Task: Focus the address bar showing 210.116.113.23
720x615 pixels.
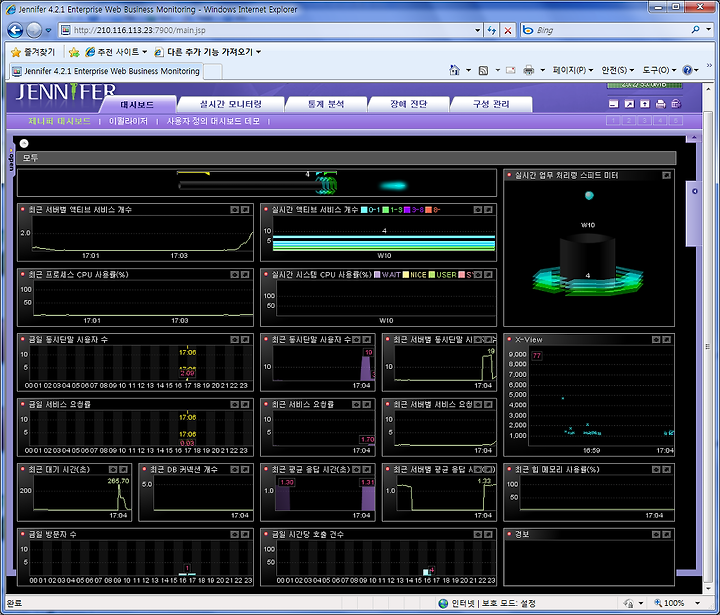Action: click(271, 30)
